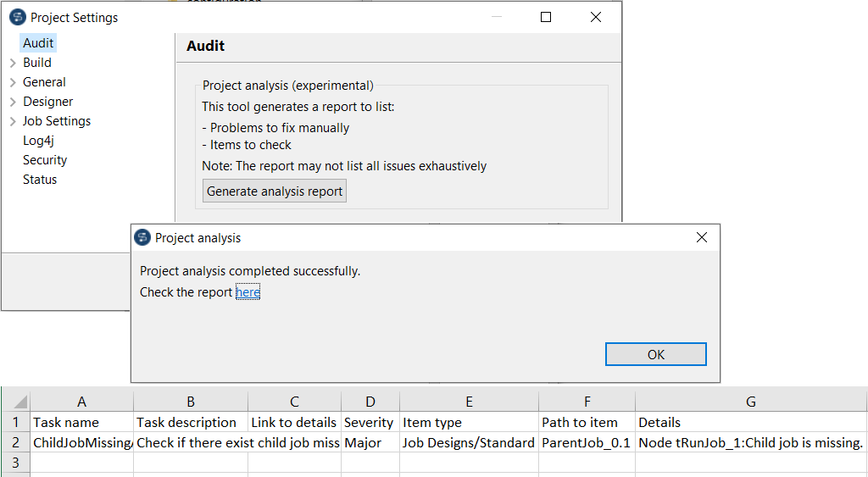This screenshot has width=868, height=477.
Task: Click Generate analysis report button
Action: [275, 191]
